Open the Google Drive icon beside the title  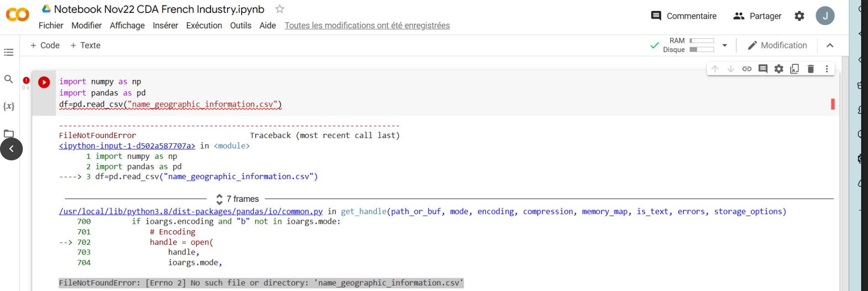click(x=46, y=9)
